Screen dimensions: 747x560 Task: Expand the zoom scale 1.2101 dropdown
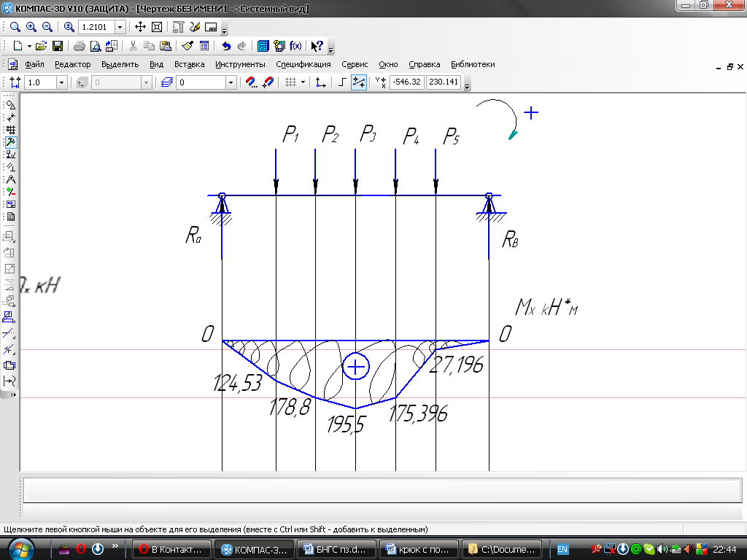[120, 27]
